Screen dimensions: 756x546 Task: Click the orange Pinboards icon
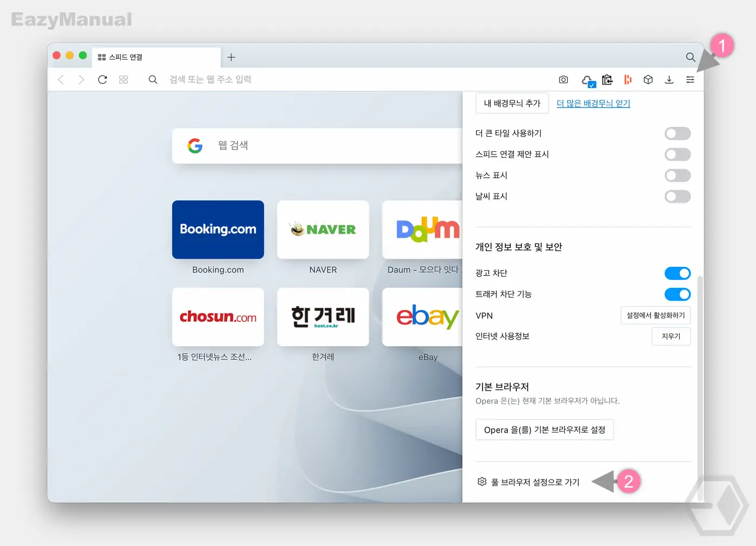(x=627, y=79)
